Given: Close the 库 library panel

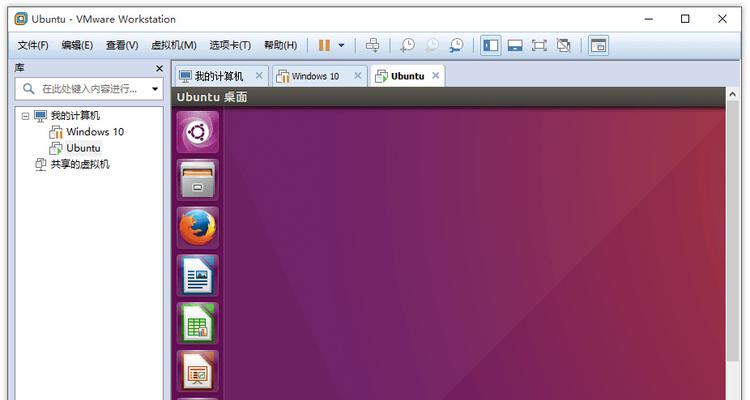Looking at the screenshot, I should point(159,69).
